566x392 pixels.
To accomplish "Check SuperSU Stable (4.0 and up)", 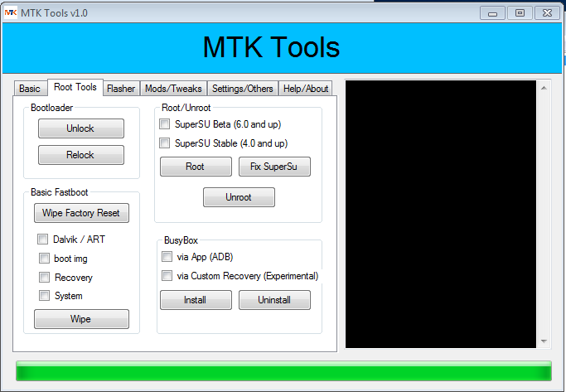I will click(165, 143).
